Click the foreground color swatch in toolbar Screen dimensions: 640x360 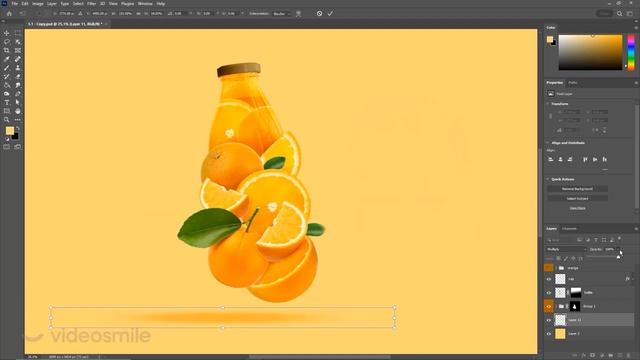tap(10, 131)
